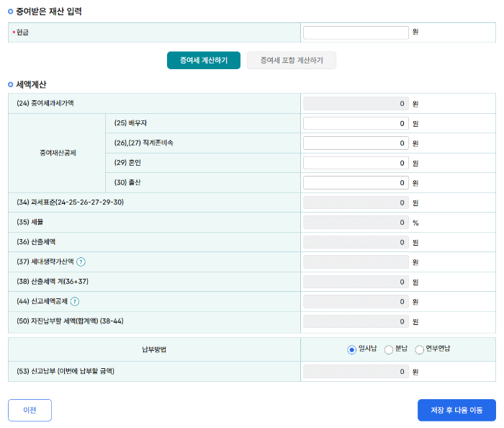The width and height of the screenshot is (504, 428).
Task: Select the 일시납 payment option
Action: (x=351, y=349)
